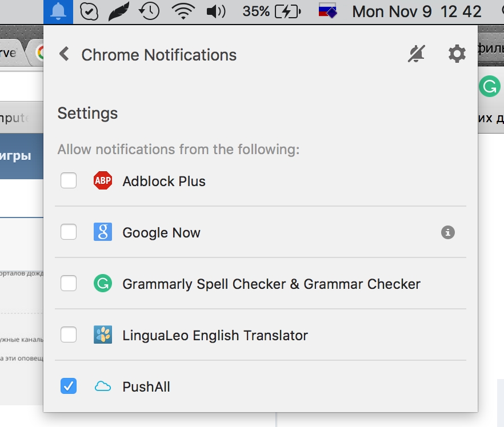Open the clock-with-checkmark menu bar icon
The height and width of the screenshot is (427, 504).
coord(89,11)
